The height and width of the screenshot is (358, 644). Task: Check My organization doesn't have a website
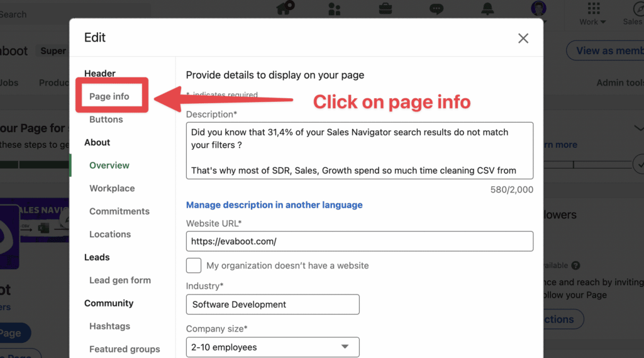(x=194, y=266)
